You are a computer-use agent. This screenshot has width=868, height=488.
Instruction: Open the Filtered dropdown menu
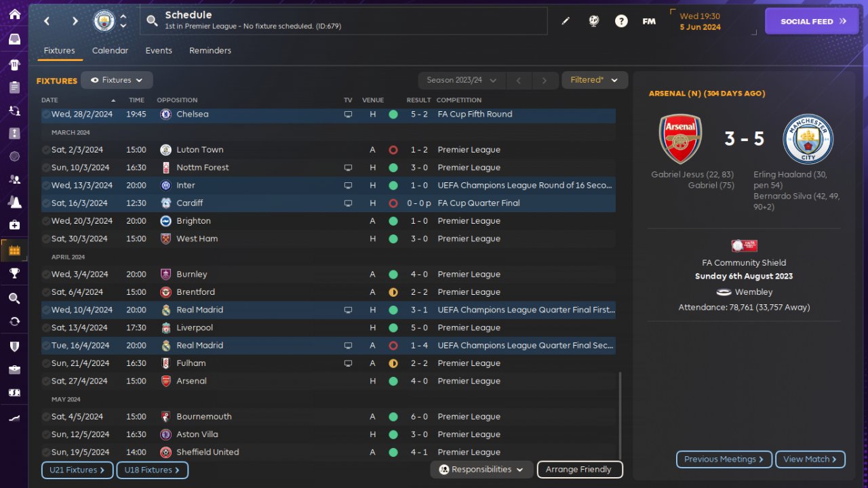point(594,80)
